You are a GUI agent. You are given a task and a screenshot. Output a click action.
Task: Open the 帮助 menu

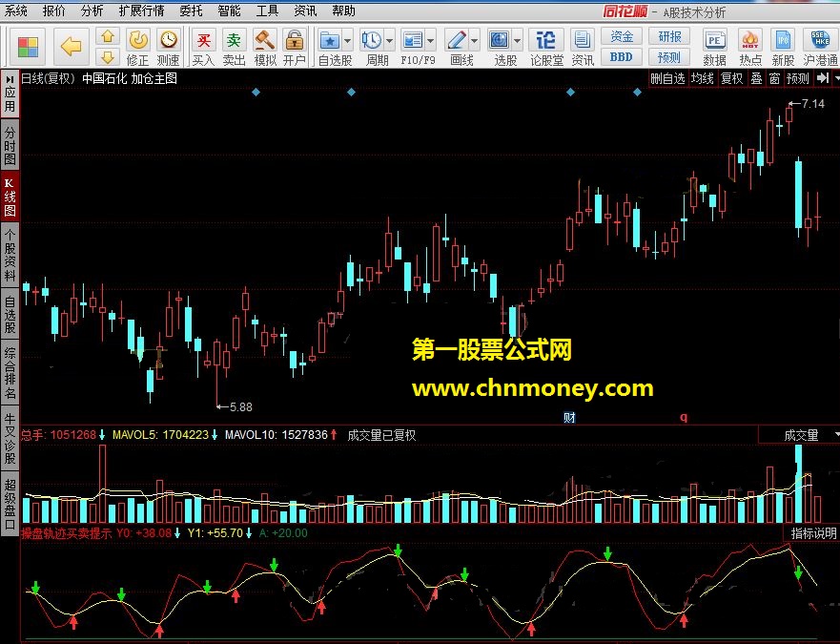click(343, 10)
